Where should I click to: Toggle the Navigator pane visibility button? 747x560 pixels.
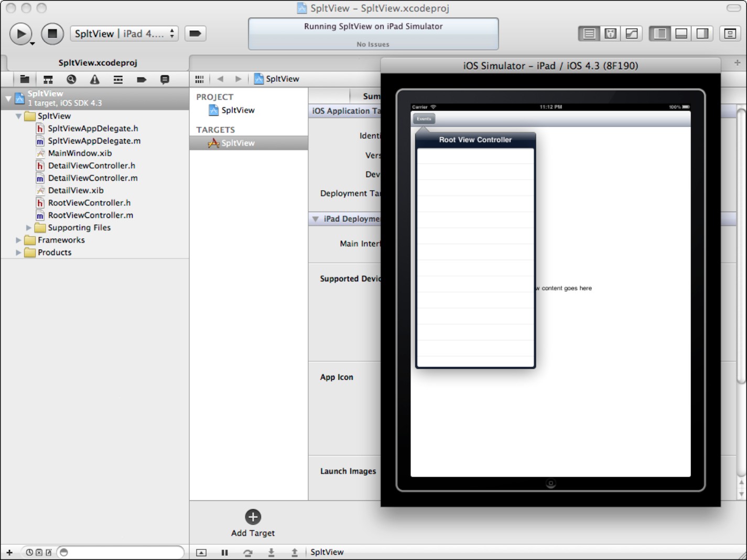660,34
